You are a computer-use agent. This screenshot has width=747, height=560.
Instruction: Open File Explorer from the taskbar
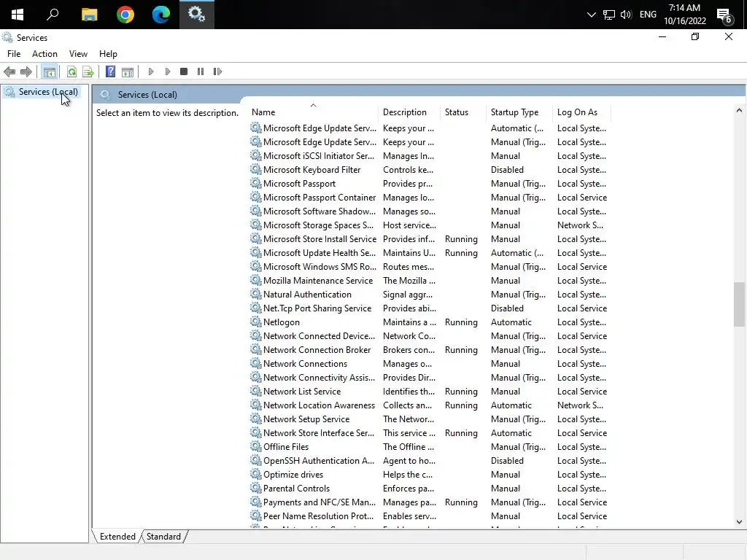(89, 15)
